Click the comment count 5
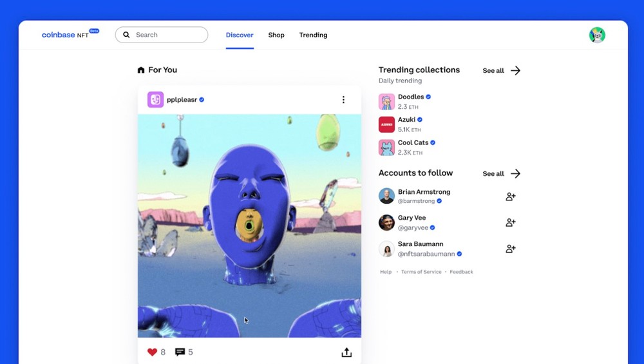This screenshot has width=644, height=364. [x=191, y=352]
